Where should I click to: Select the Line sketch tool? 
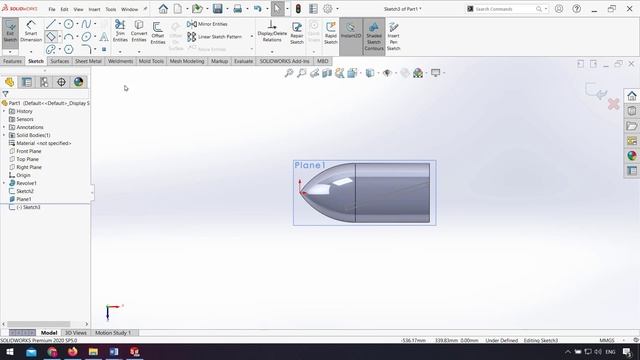[51, 24]
